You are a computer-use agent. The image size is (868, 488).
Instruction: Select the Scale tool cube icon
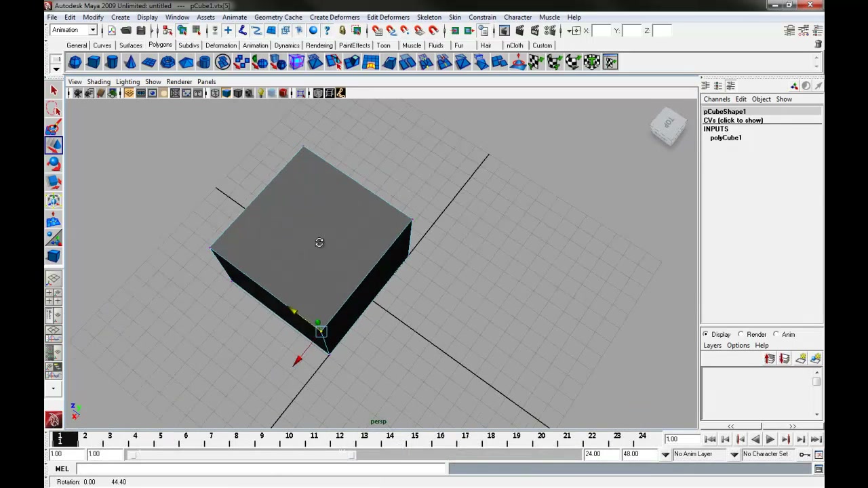point(54,182)
